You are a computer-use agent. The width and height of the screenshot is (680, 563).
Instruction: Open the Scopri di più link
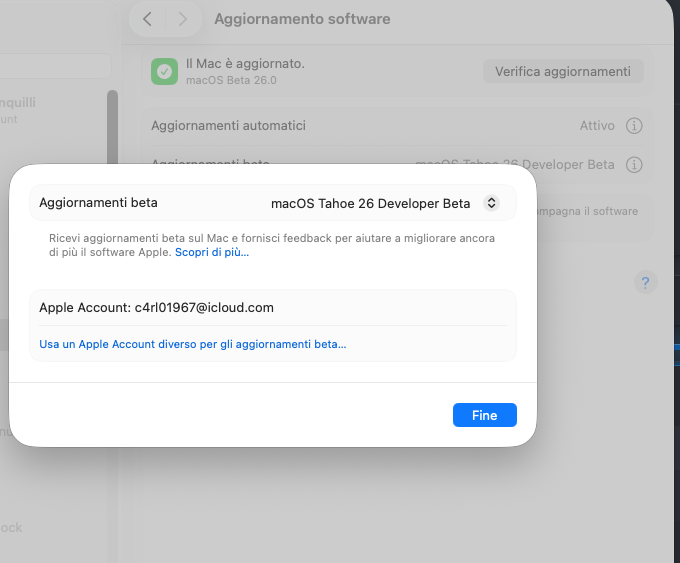coord(212,252)
